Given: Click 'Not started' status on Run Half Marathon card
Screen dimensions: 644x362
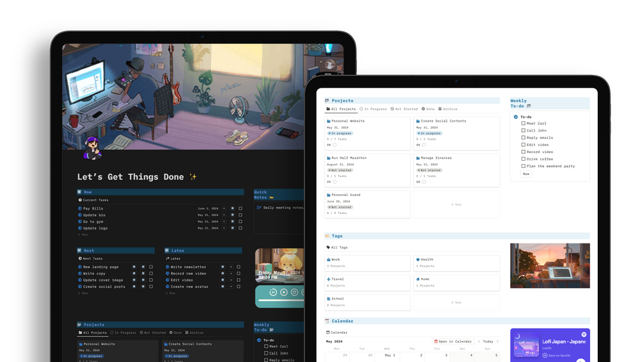Looking at the screenshot, I should point(340,170).
